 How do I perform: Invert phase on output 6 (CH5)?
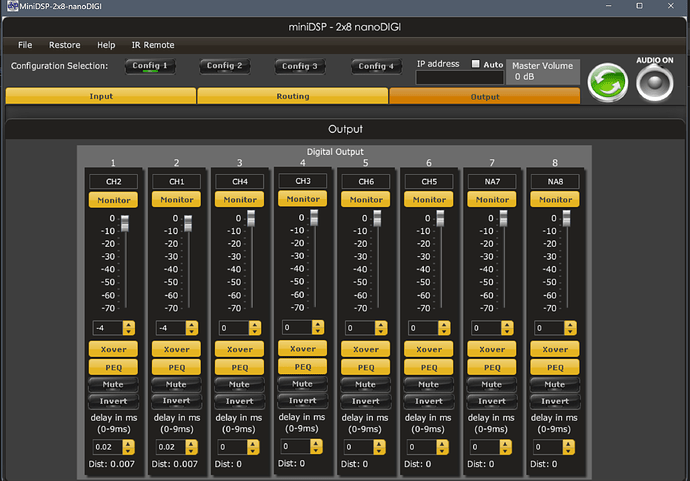pyautogui.click(x=429, y=401)
